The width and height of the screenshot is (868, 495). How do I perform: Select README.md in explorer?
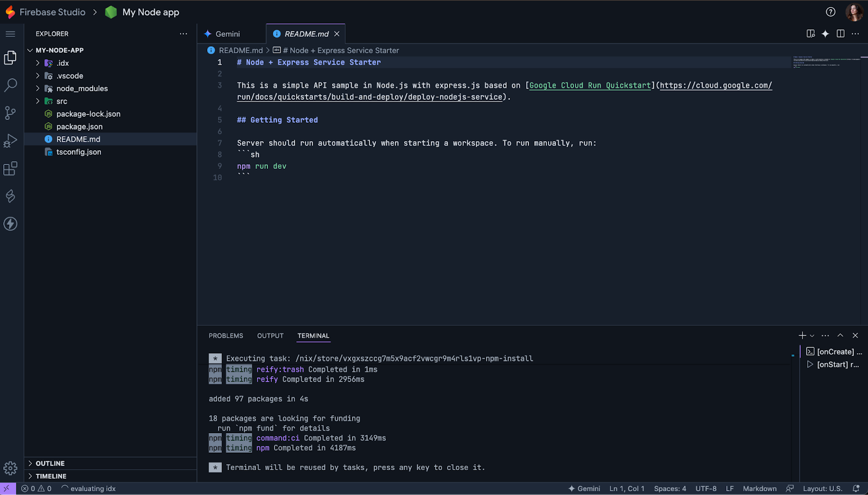pyautogui.click(x=110, y=139)
